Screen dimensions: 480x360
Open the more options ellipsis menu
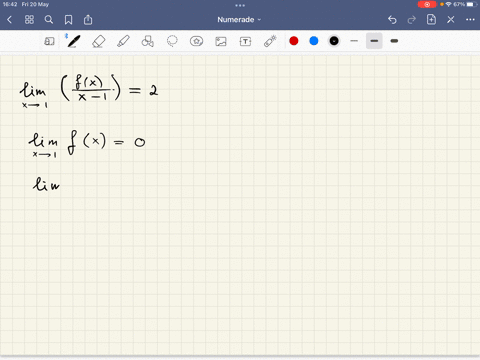[x=470, y=20]
